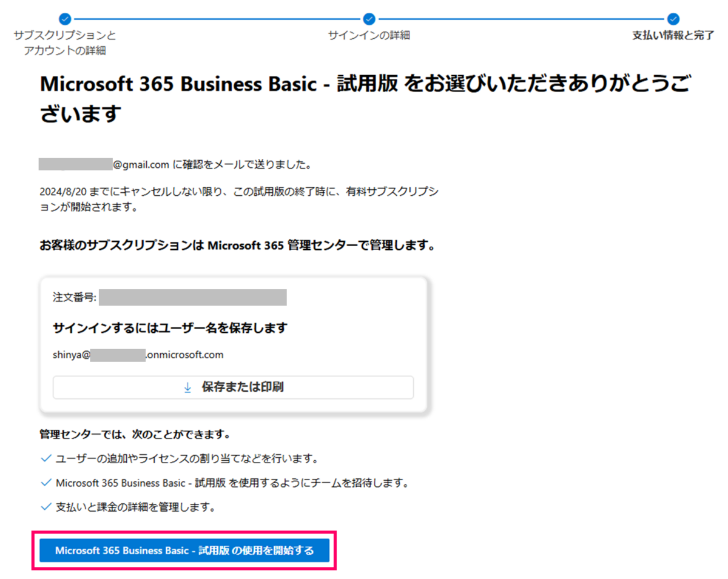
Task: Click the サブスクリプションとアカウントの詳細 step label
Action: point(65,43)
